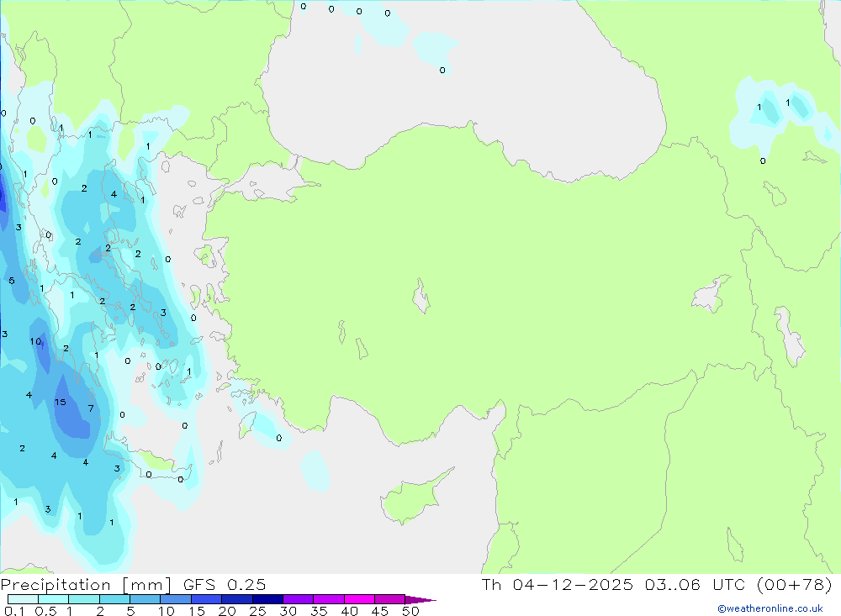The width and height of the screenshot is (841, 616).
Task: Click the 'Precipitation [mm]' title text
Action: [86, 585]
